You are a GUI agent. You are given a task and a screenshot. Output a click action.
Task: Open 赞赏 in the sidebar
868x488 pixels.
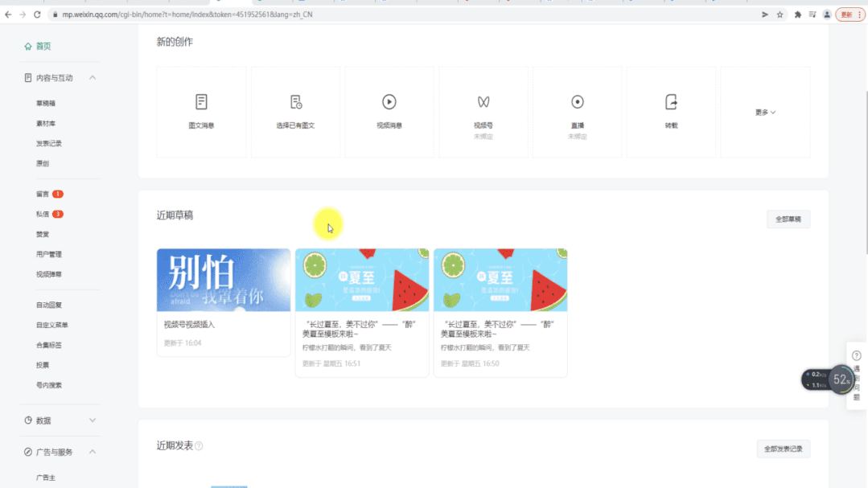pyautogui.click(x=43, y=235)
